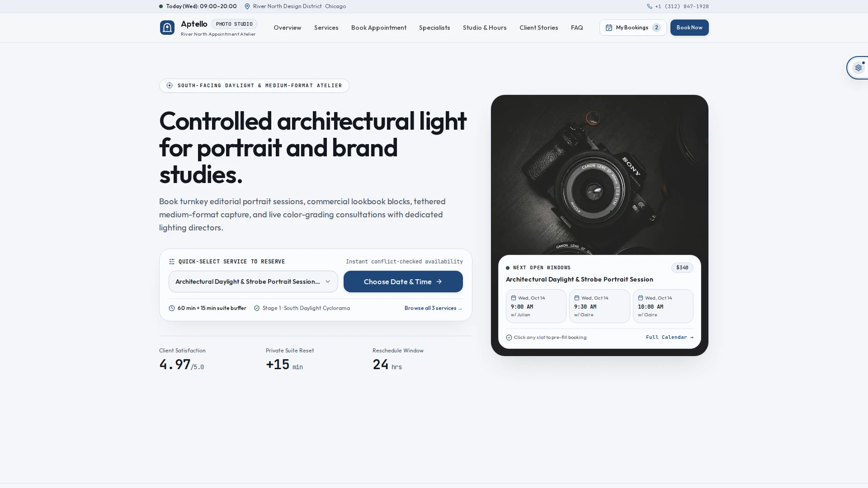Click the target icon in atelier badge

pyautogui.click(x=170, y=85)
